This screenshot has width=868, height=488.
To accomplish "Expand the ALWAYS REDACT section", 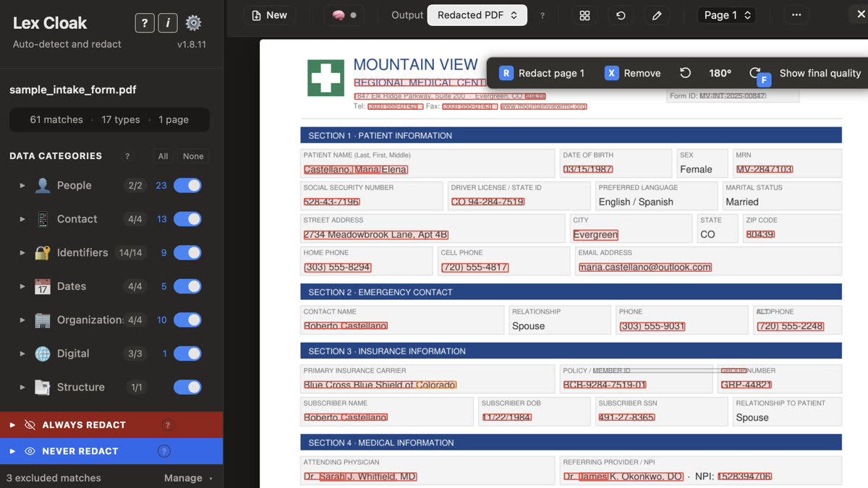I will pos(12,425).
